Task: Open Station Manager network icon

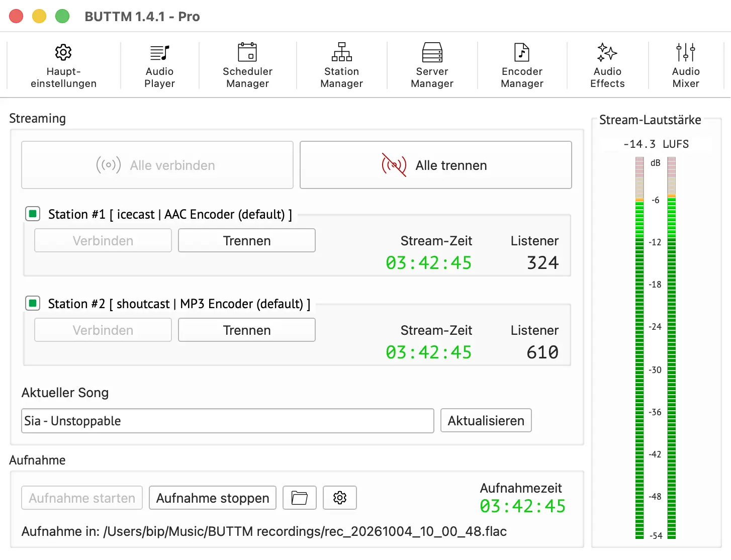Action: (x=342, y=52)
